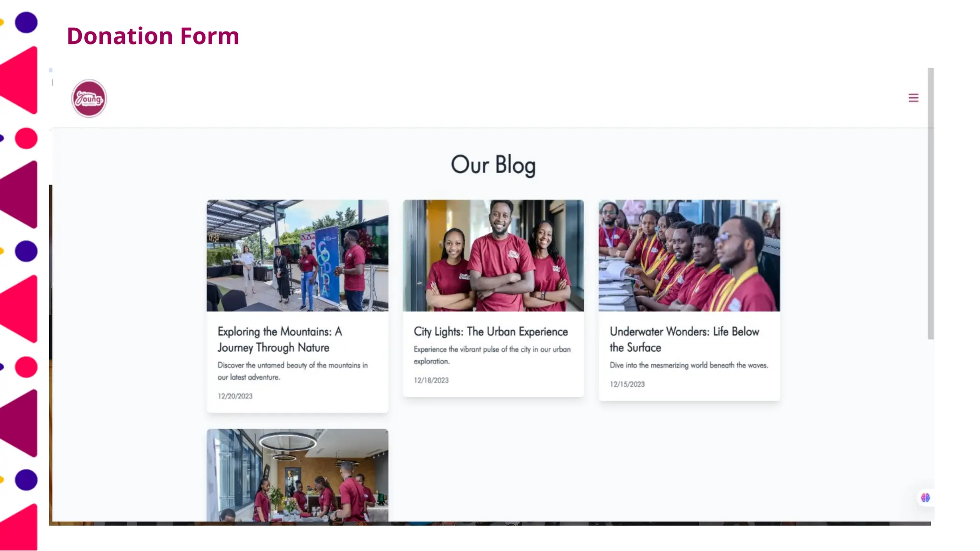Click the 12/20/2023 post date
Screen dimensions: 980x551
pyautogui.click(x=235, y=396)
